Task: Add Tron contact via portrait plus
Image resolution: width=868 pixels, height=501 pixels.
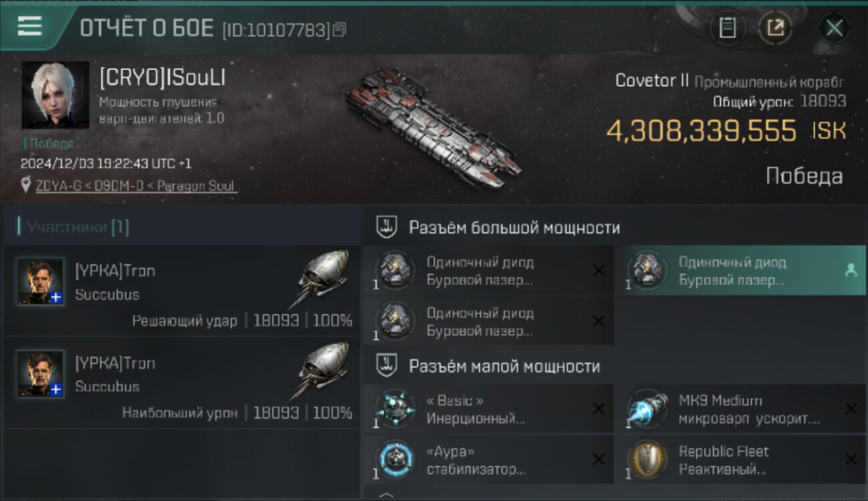Action: (x=57, y=297)
